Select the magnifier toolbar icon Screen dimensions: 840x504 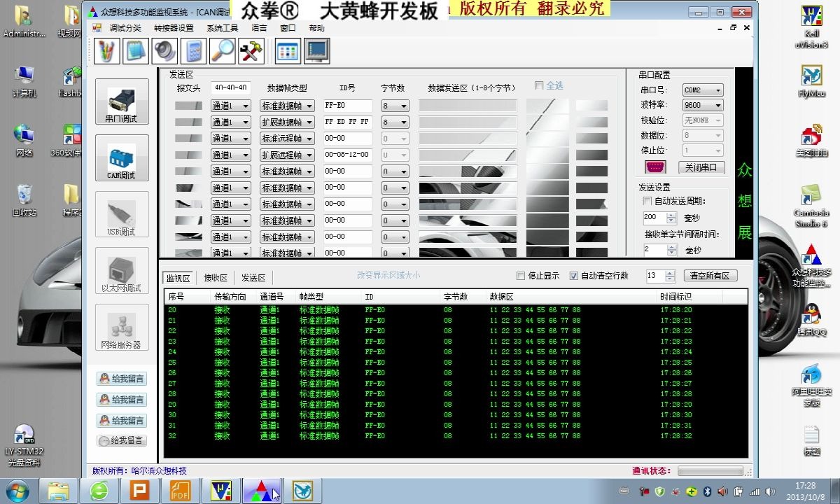(x=224, y=50)
